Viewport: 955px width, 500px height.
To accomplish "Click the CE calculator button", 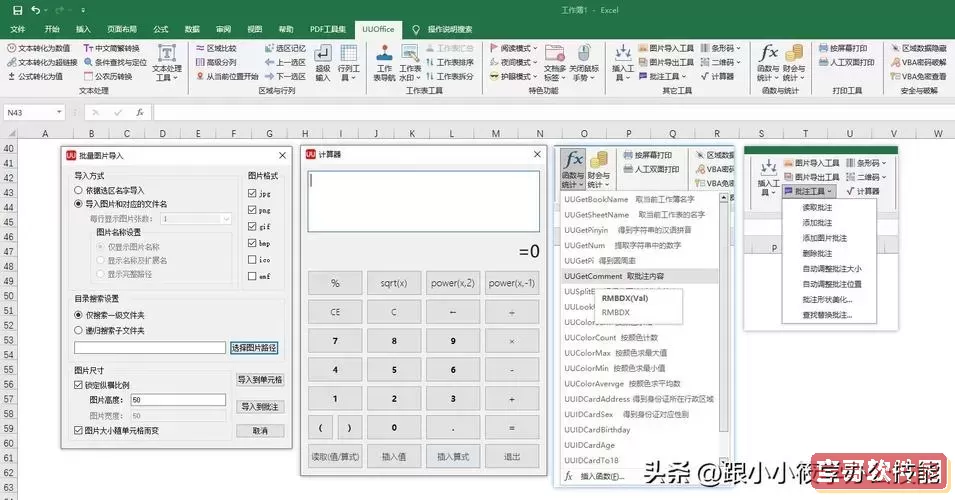I will [335, 312].
